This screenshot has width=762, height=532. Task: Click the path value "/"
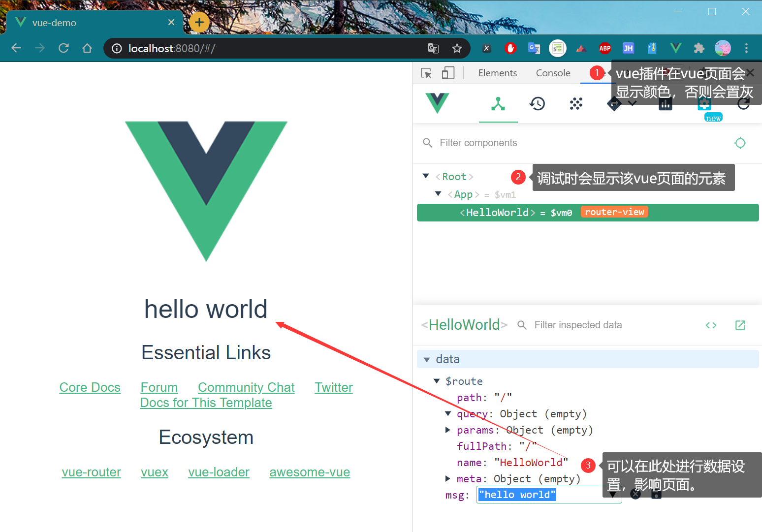[503, 398]
